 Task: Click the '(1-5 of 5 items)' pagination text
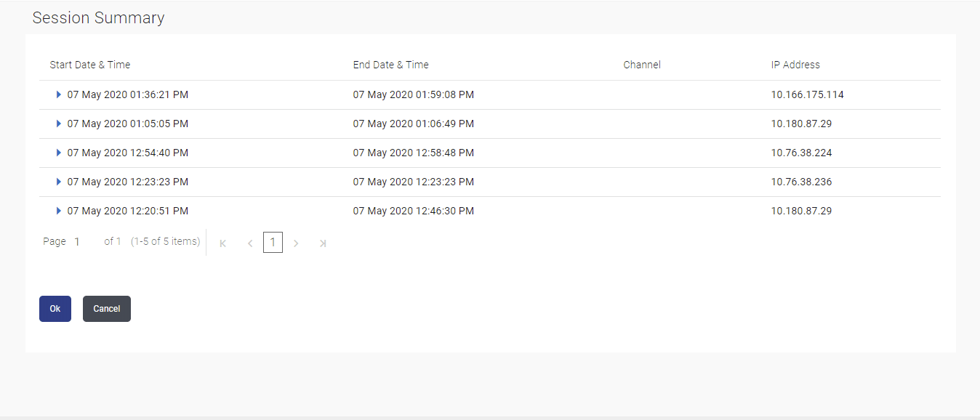tap(166, 241)
